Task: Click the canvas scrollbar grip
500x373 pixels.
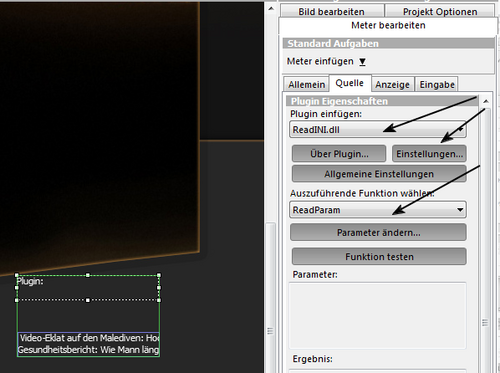Action: (270, 331)
